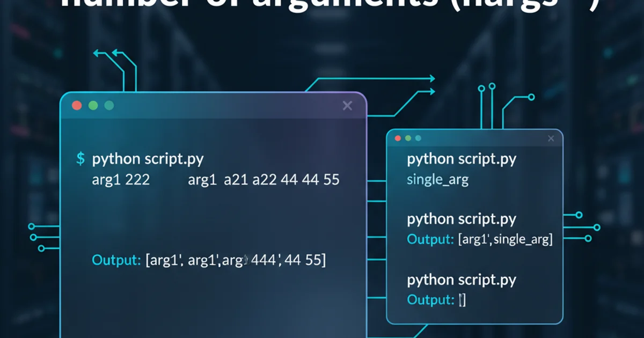Close the large terminal window with X
The height and width of the screenshot is (338, 644).
(x=347, y=106)
